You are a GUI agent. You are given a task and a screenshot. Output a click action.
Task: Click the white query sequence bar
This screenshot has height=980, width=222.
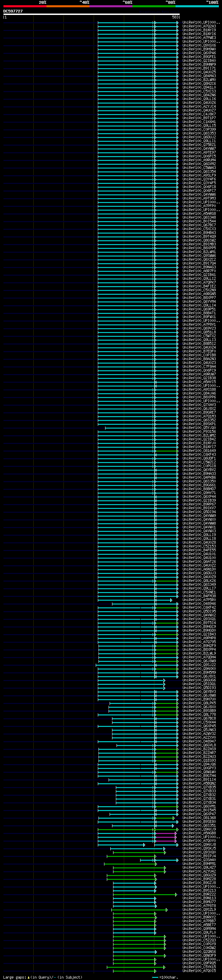[x=92, y=14]
